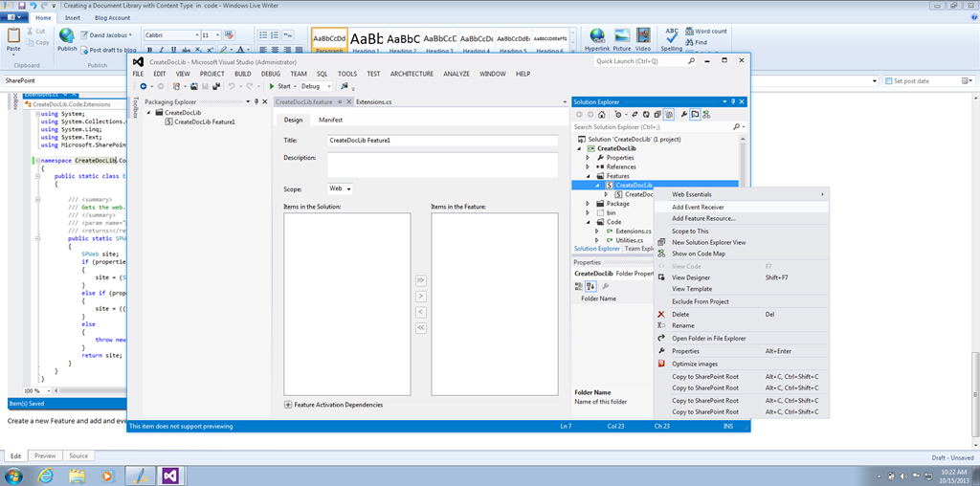The image size is (980, 486).
Task: Click the Refresh icon in Solution Explorer toolbar
Action: (x=646, y=114)
